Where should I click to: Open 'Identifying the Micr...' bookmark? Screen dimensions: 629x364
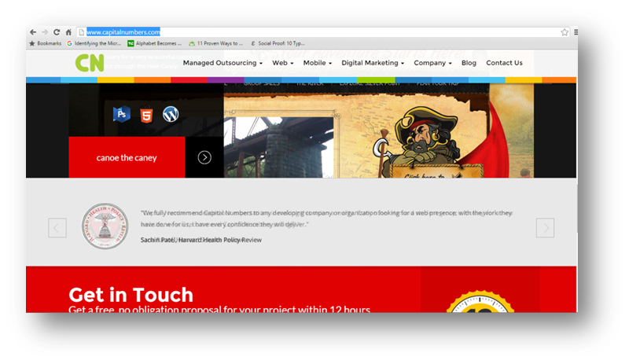pos(94,43)
